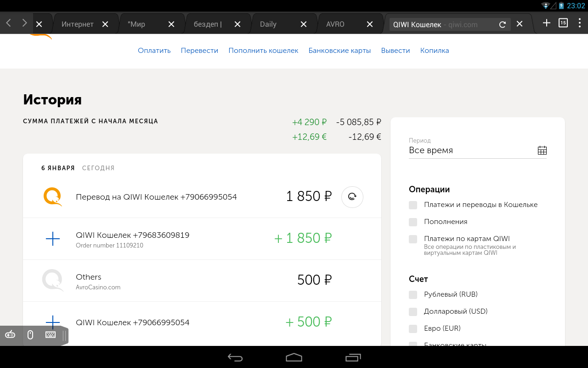Check the Пополнения filter checkbox
Screen dimensions: 588x368
coord(413,222)
